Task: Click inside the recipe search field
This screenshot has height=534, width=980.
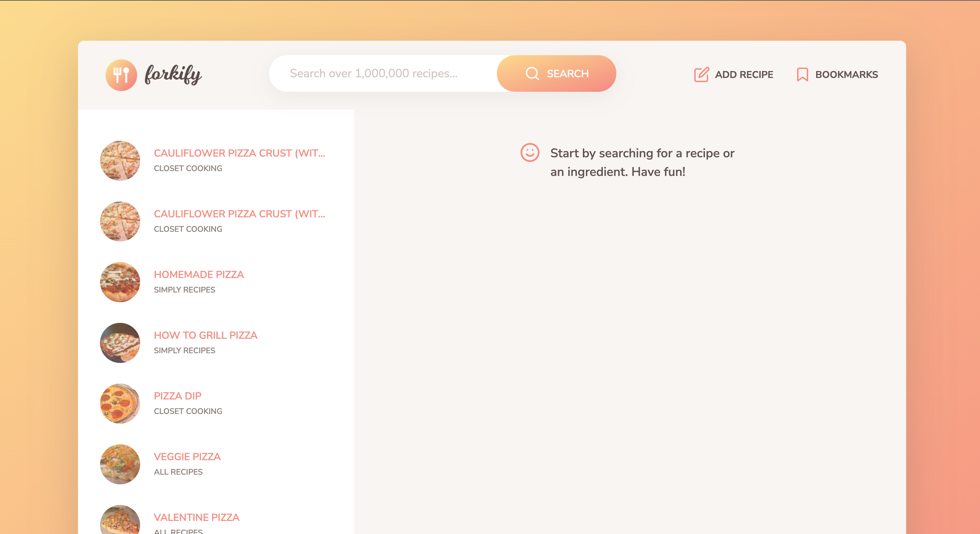Action: tap(380, 73)
